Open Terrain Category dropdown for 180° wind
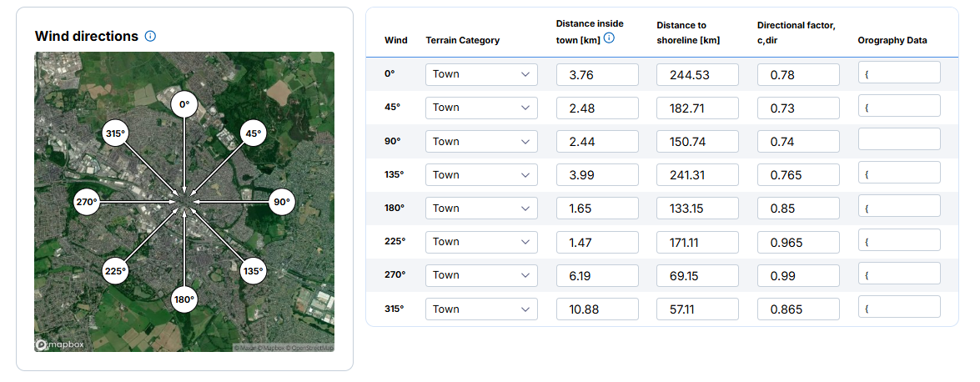 481,209
